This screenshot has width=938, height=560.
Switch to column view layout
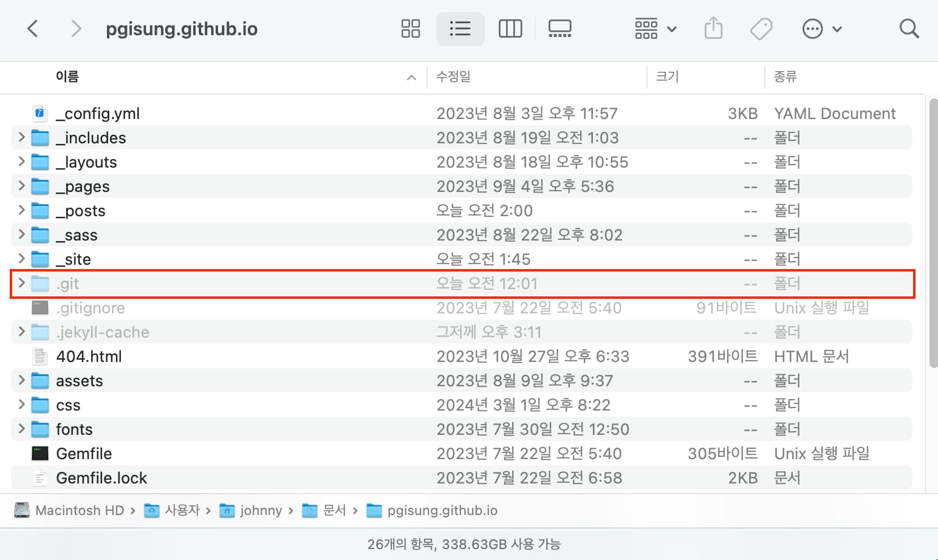[x=510, y=29]
